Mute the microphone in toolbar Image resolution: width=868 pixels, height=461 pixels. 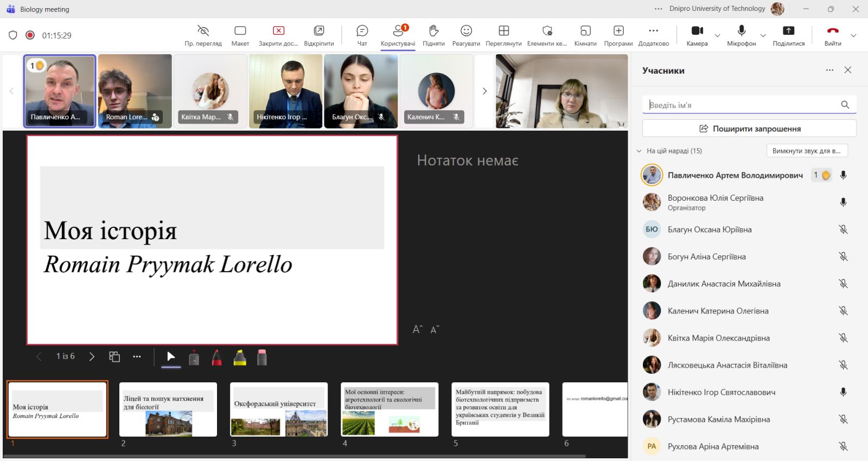[x=741, y=35]
